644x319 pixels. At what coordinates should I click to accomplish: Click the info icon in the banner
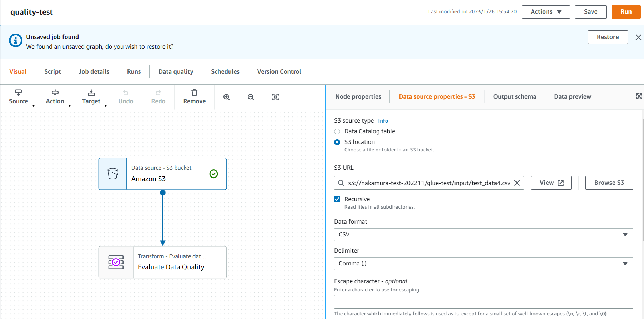point(15,40)
